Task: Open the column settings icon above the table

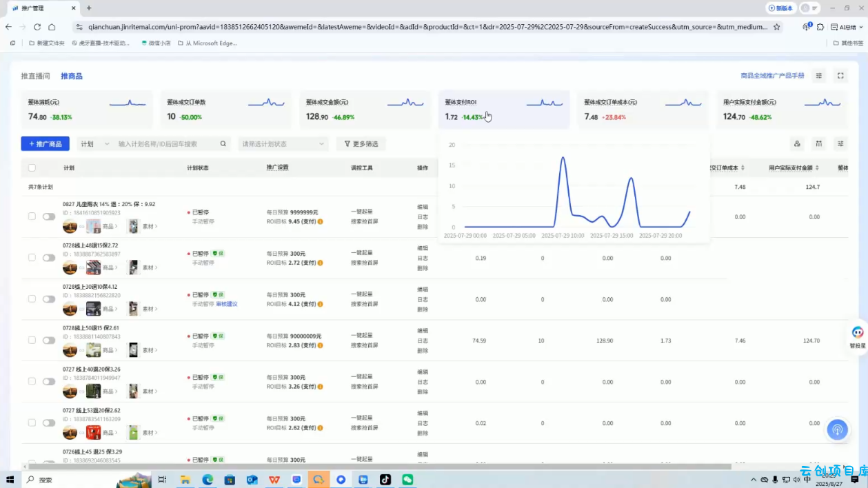Action: (x=819, y=144)
